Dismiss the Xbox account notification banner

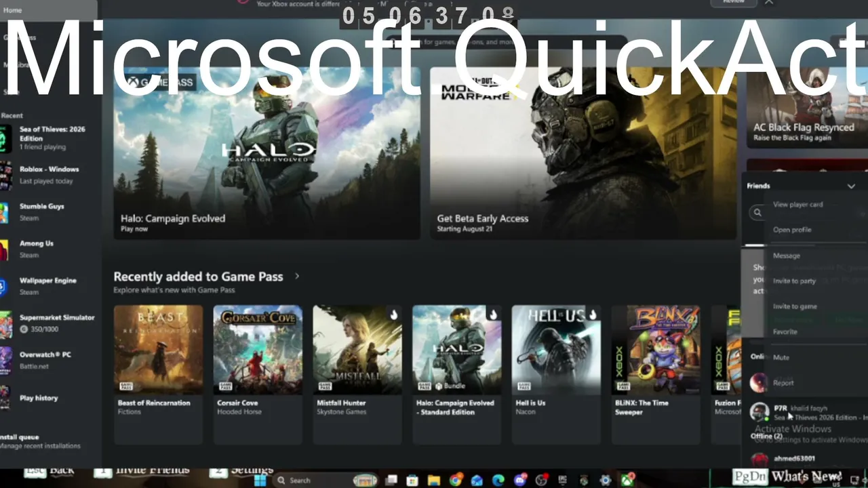(769, 3)
